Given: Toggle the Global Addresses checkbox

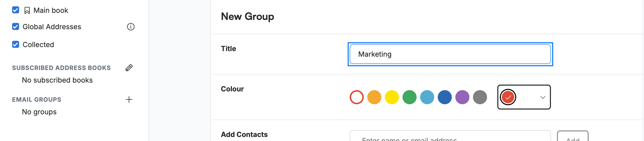Looking at the screenshot, I should pos(16,26).
